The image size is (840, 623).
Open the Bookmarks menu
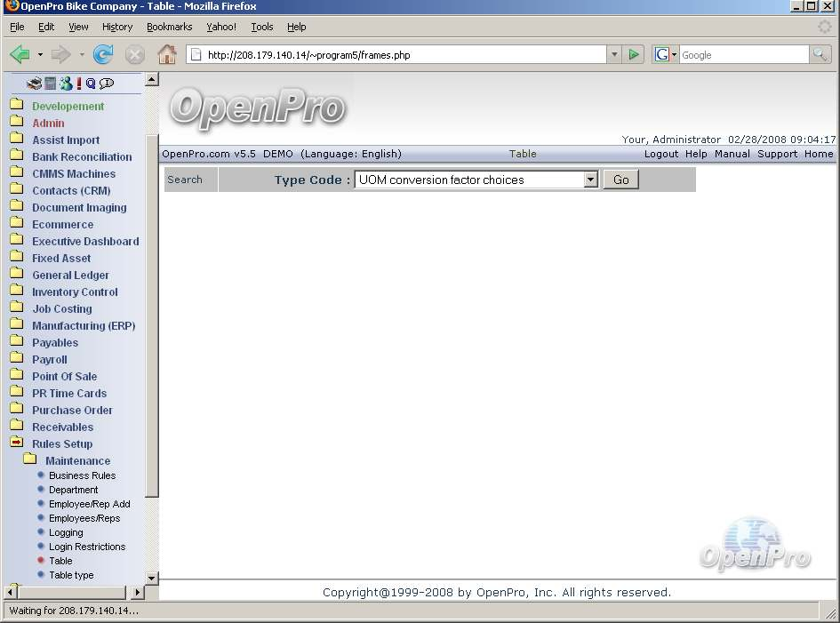[169, 28]
